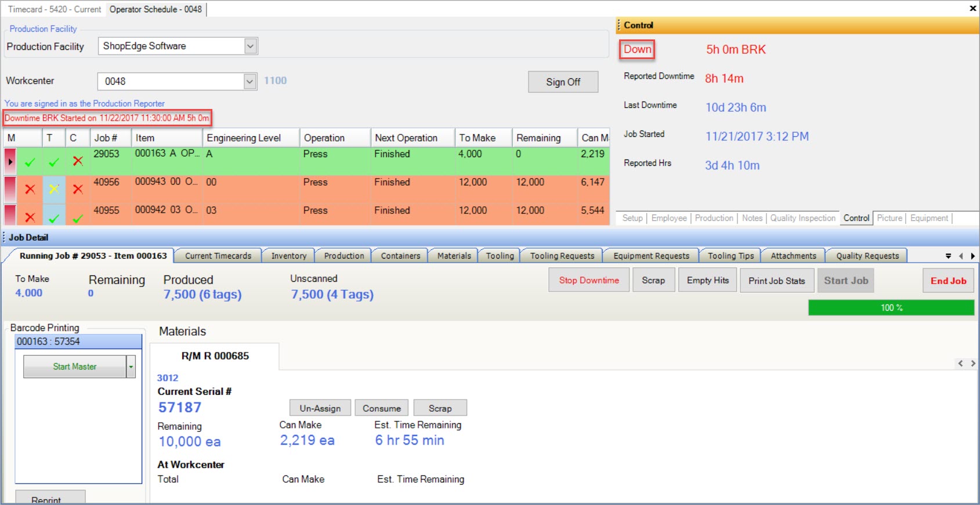This screenshot has height=505, width=980.
Task: Click the End Job button
Action: (949, 281)
